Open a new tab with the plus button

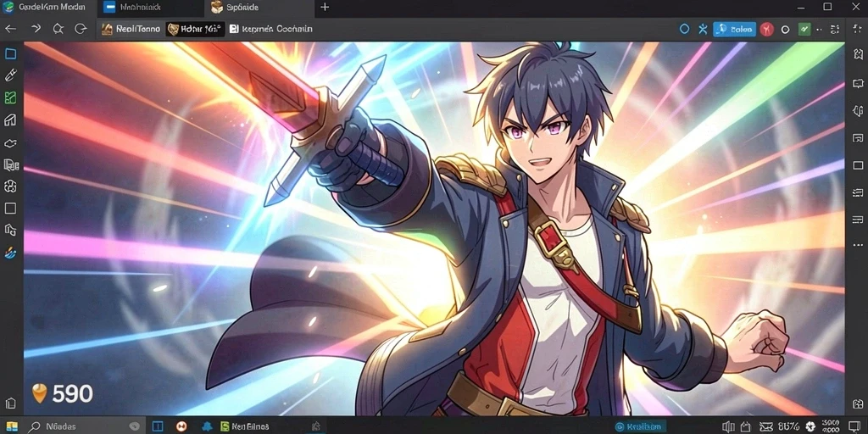click(x=325, y=7)
